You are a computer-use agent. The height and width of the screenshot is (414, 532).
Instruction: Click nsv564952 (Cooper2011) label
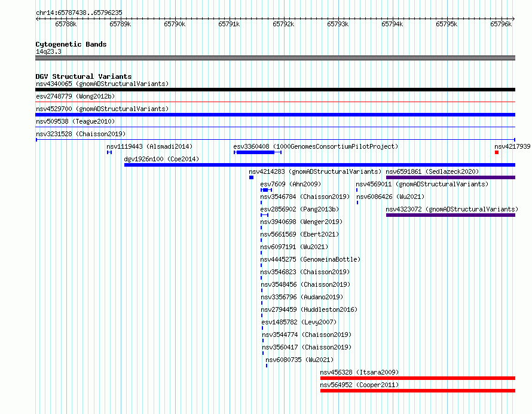pos(359,385)
